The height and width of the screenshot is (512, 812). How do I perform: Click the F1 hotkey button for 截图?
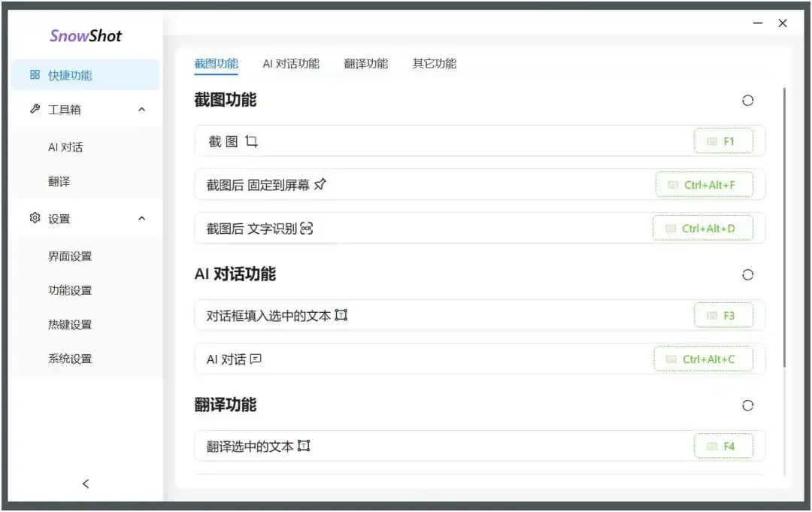[x=724, y=140]
